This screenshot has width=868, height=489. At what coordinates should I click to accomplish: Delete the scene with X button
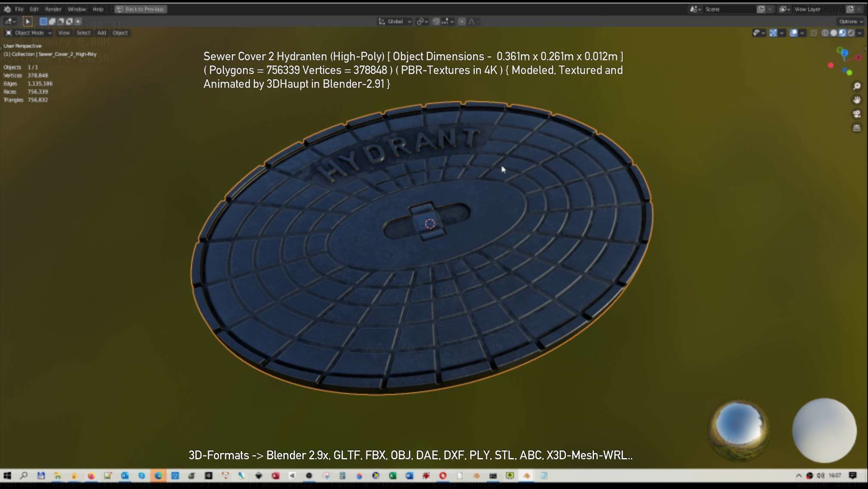click(x=770, y=9)
